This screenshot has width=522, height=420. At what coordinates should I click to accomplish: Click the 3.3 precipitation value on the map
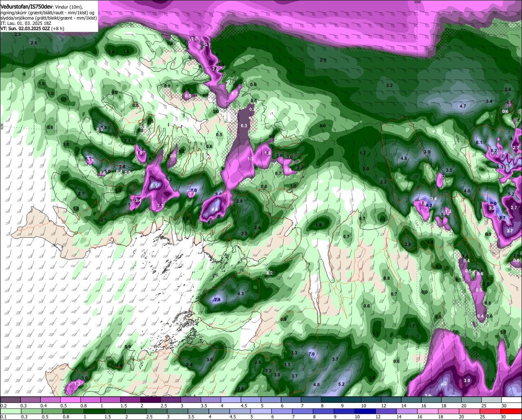pyautogui.click(x=294, y=353)
